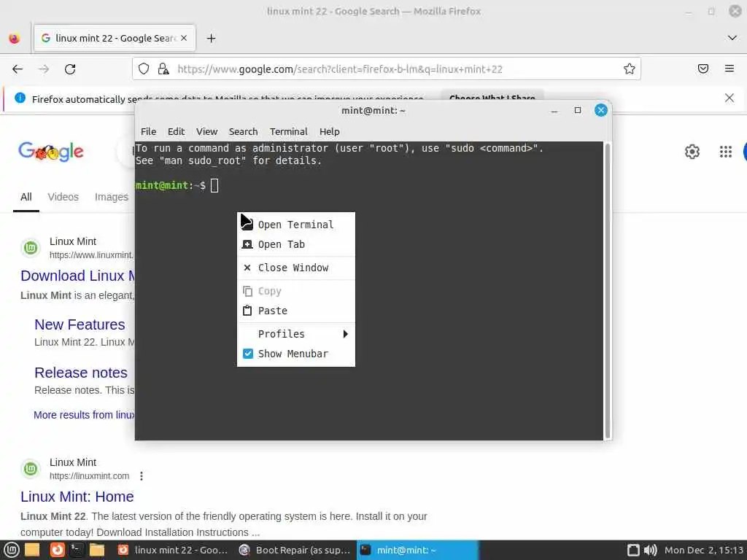747x560 pixels.
Task: Open the Release notes sitelink
Action: coord(81,373)
